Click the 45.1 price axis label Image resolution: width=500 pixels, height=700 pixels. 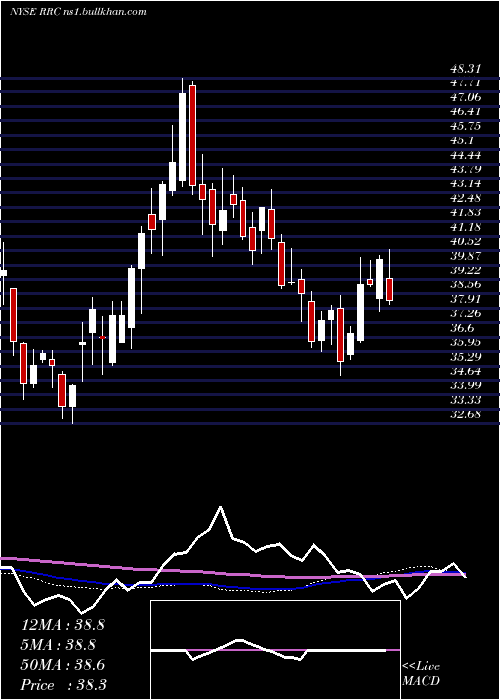(x=462, y=141)
